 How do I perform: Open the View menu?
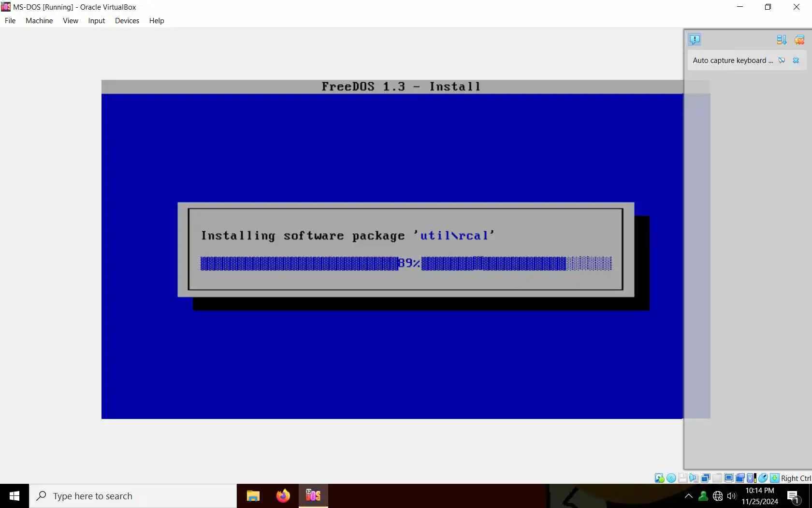[71, 21]
